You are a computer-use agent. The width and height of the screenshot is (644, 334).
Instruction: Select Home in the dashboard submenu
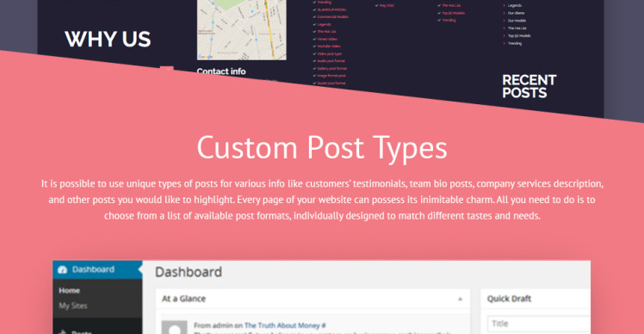tap(70, 290)
